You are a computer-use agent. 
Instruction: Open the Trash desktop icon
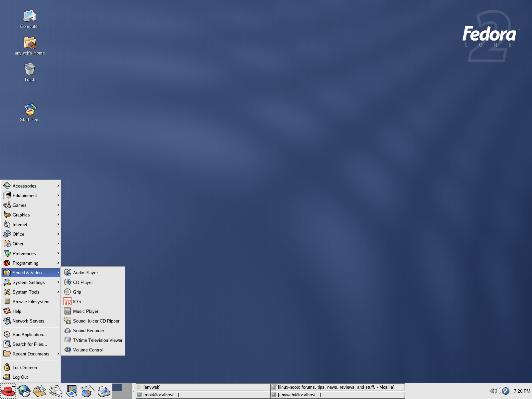pos(30,72)
